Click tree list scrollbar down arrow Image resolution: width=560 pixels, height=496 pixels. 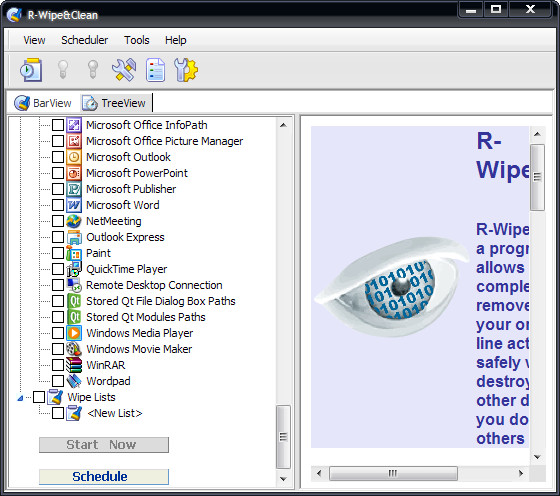[x=284, y=479]
